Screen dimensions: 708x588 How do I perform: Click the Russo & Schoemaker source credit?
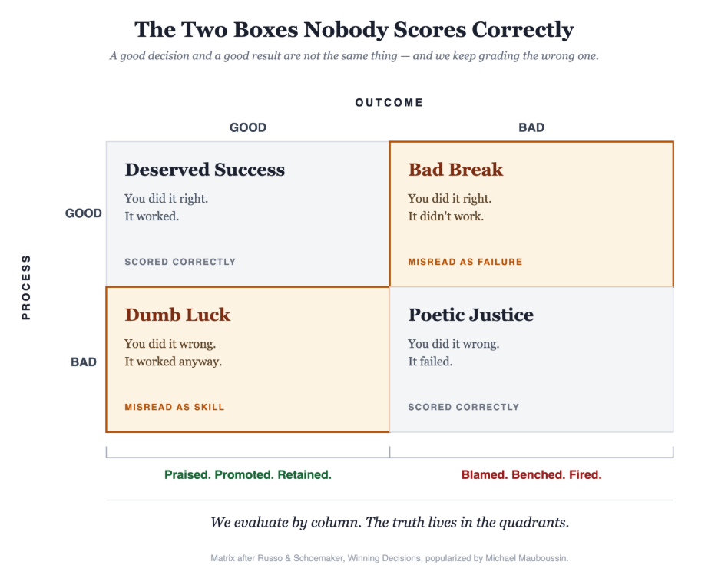coord(389,558)
